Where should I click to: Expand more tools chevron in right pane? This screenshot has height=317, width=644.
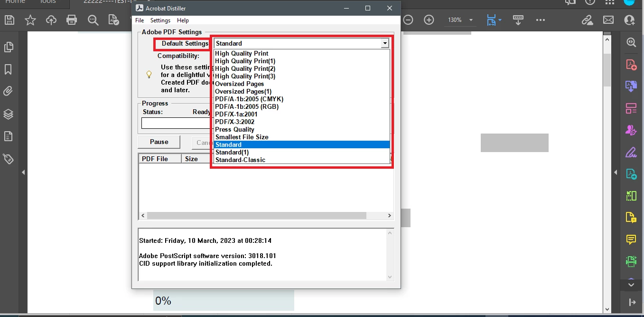click(631, 284)
